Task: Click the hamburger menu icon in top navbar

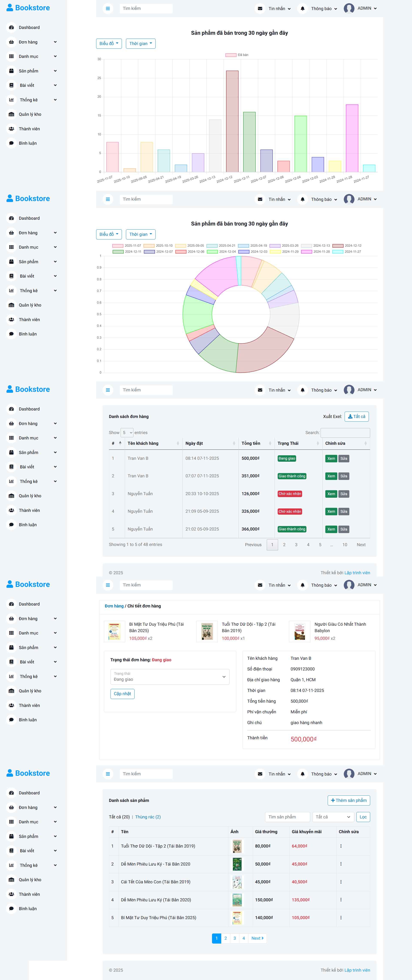Action: (x=108, y=8)
